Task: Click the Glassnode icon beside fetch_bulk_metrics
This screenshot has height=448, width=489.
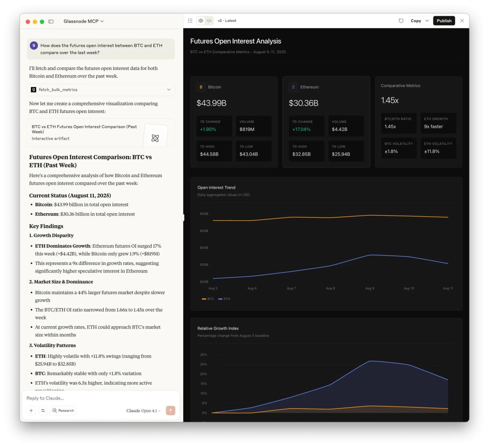Action: click(34, 90)
